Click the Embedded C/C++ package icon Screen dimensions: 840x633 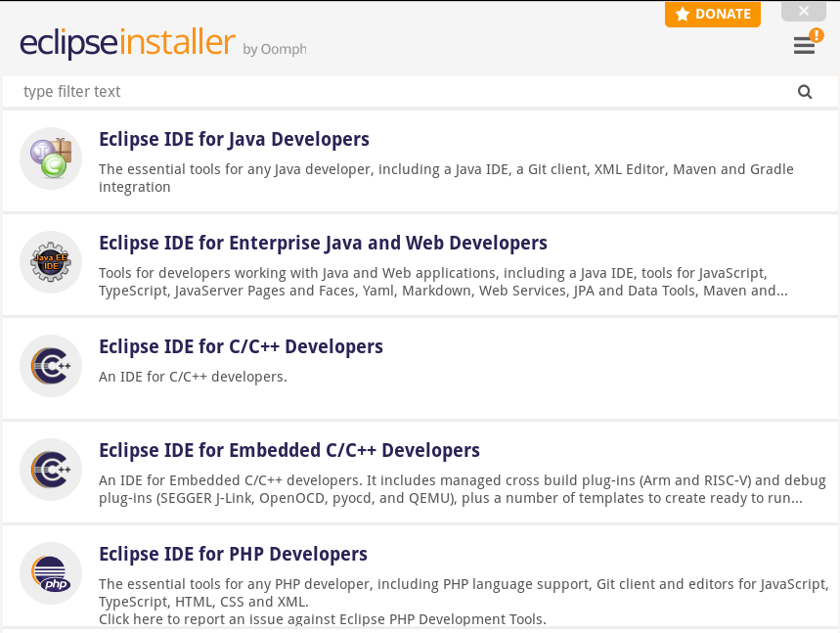point(51,470)
